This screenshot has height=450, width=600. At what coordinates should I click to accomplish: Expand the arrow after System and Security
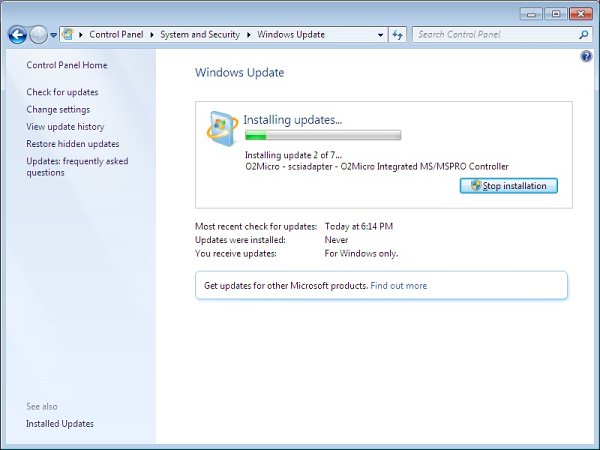click(x=249, y=35)
